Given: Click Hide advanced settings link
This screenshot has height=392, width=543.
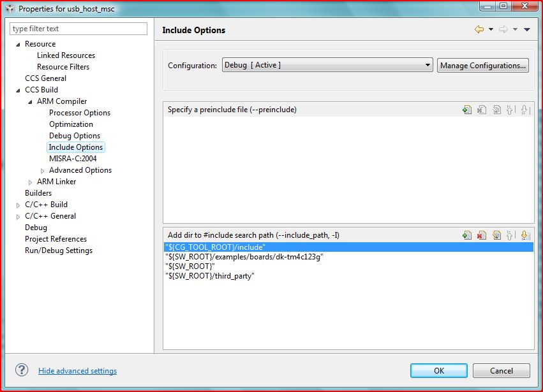Looking at the screenshot, I should [78, 370].
